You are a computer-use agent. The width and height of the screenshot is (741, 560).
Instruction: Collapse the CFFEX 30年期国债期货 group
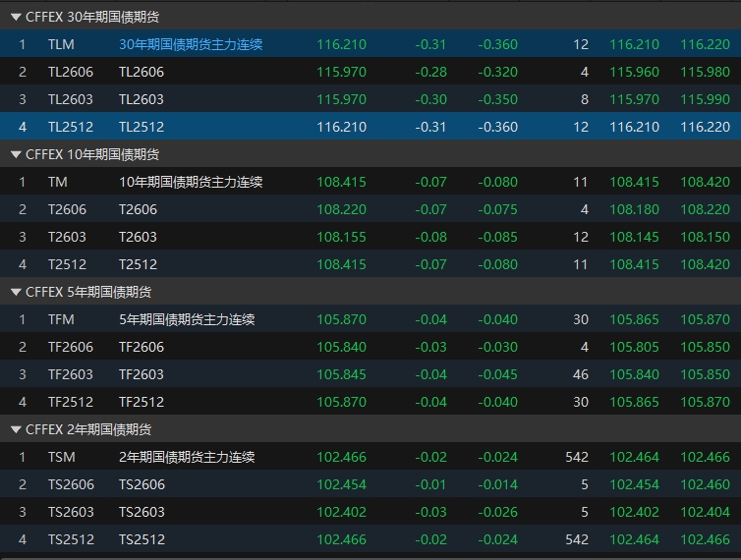click(16, 17)
